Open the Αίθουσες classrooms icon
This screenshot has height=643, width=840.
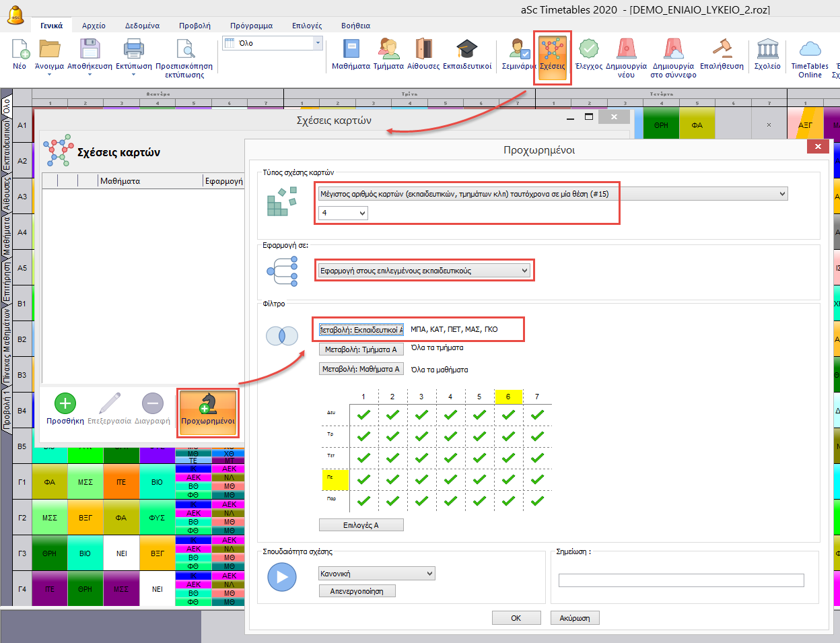[423, 50]
